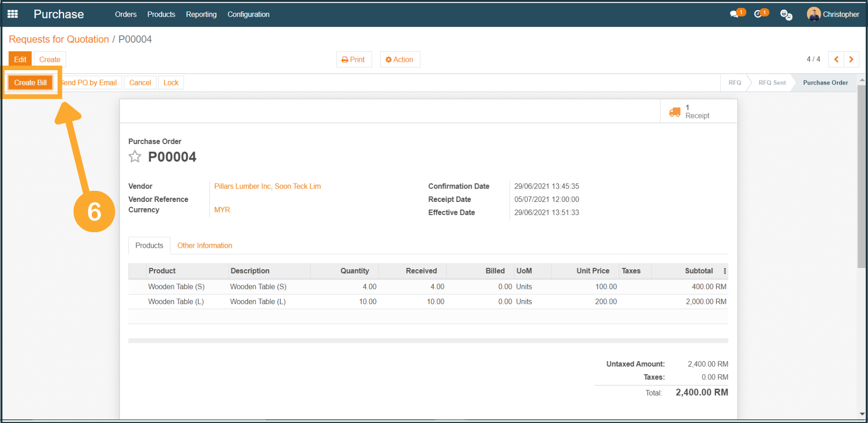Open the Christopher user menu
The width and height of the screenshot is (868, 423).
(x=833, y=14)
